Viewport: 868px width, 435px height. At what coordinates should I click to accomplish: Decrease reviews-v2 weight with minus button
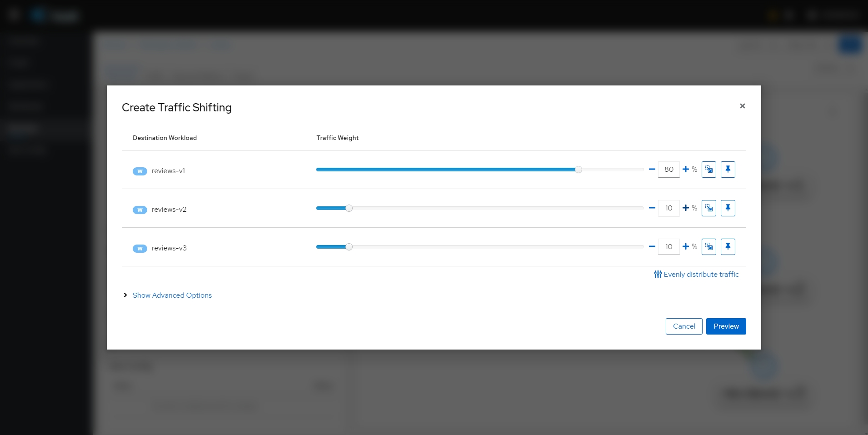click(652, 208)
